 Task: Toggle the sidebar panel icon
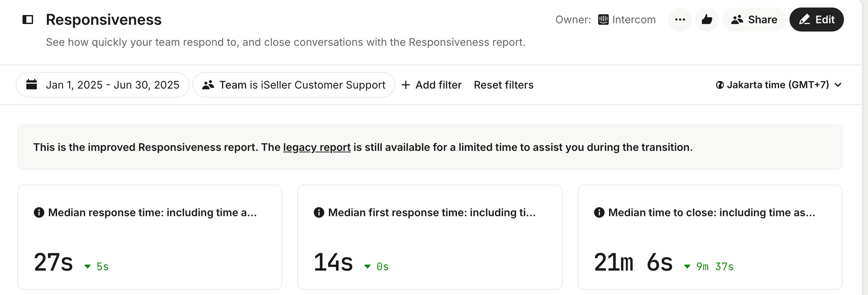28,20
